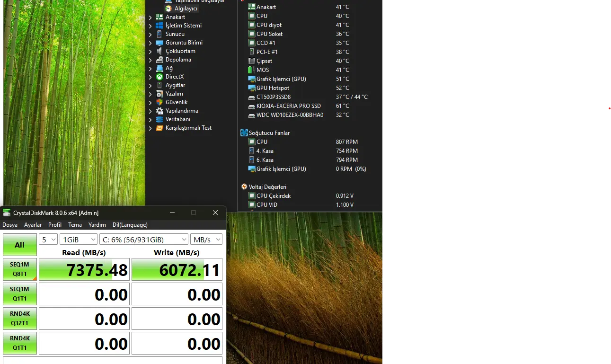Expand the Anakart tree node chevron
Screen dimensions: 611x364
[151, 18]
